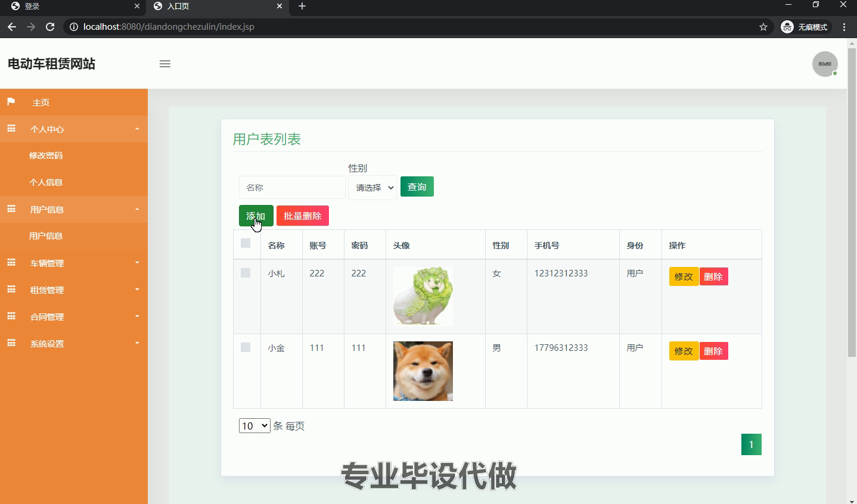The height and width of the screenshot is (504, 857).
Task: Switch to the 登录 browser tab
Action: click(73, 6)
